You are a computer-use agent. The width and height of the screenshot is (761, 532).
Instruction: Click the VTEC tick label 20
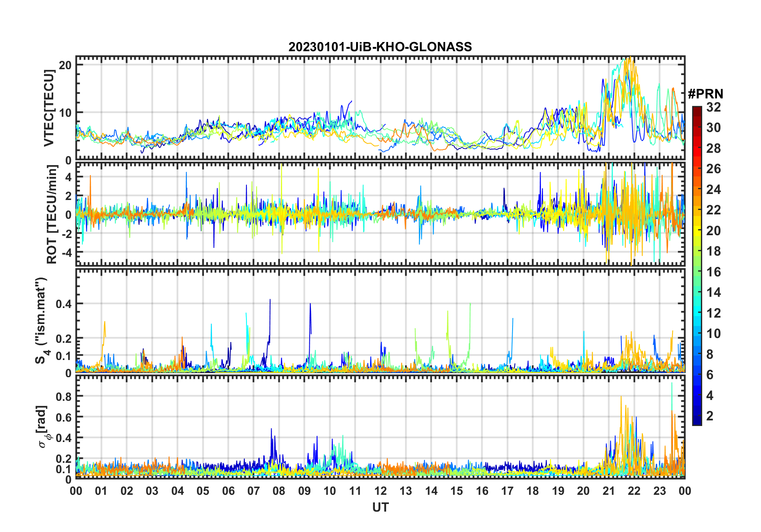pyautogui.click(x=65, y=65)
